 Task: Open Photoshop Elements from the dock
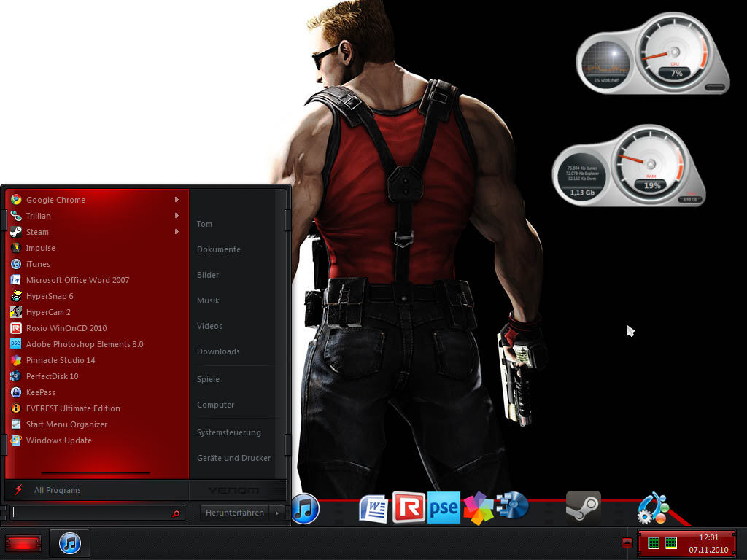444,507
